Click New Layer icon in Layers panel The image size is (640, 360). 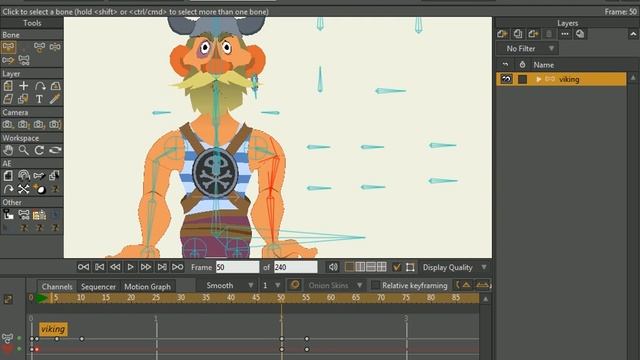[x=502, y=34]
